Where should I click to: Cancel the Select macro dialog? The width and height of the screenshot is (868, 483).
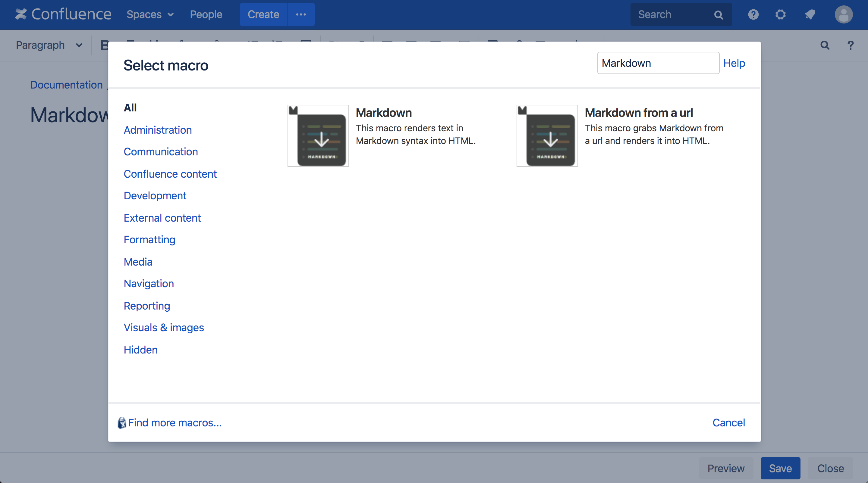pos(729,422)
